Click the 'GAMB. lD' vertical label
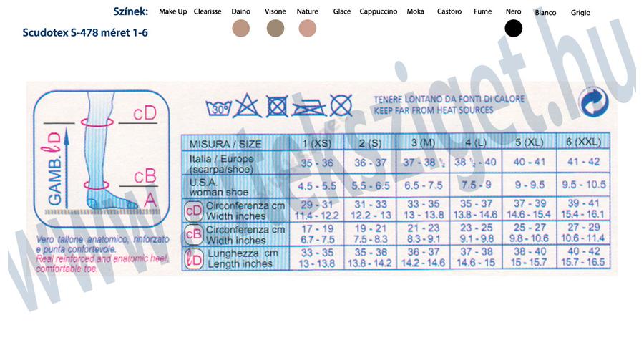This screenshot has width=644, height=358. pyautogui.click(x=54, y=168)
